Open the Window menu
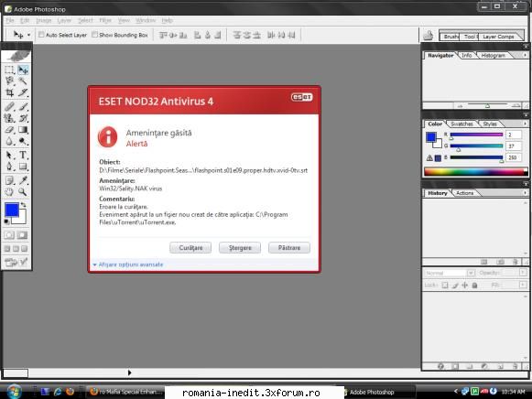Image resolution: width=532 pixels, height=399 pixels. (146, 21)
